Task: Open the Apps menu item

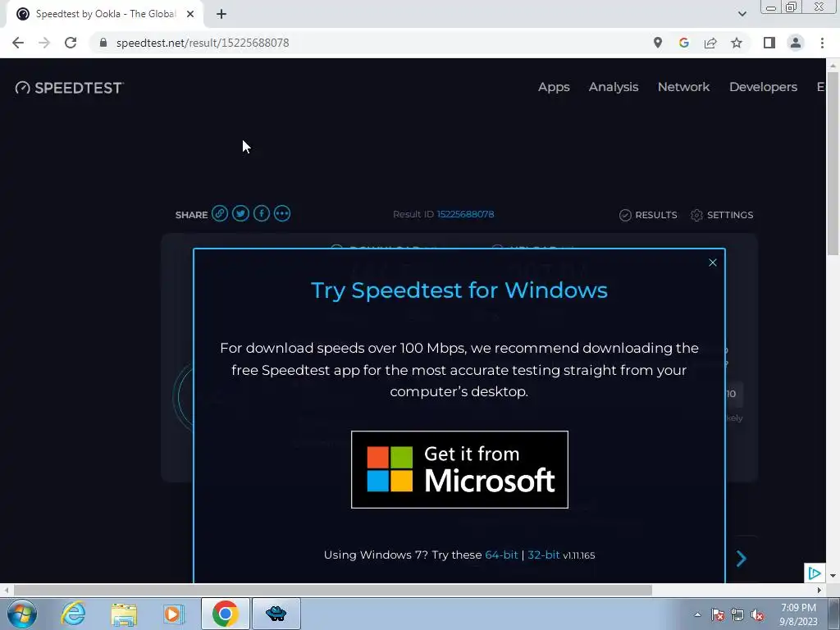Action: 554,87
